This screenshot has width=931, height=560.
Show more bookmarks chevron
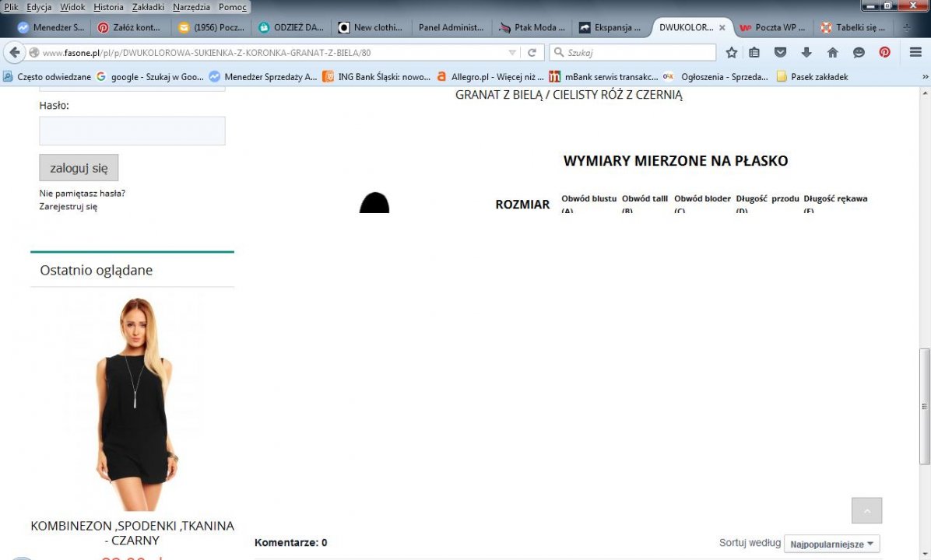pos(925,76)
